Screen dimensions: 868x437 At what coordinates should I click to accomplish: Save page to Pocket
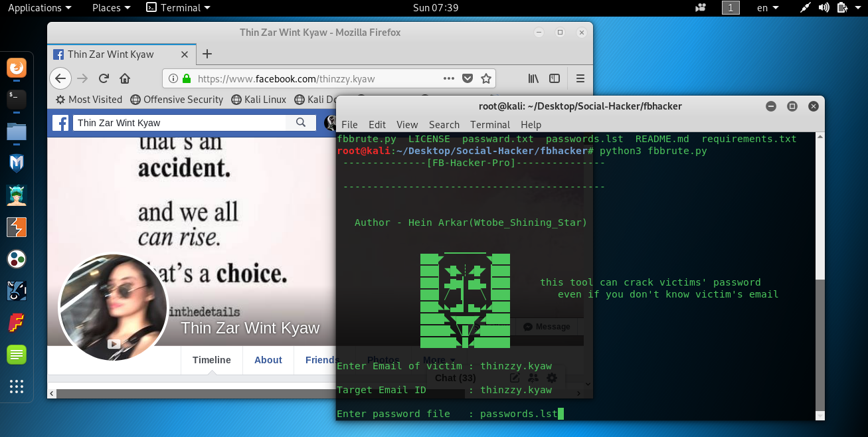(x=468, y=78)
